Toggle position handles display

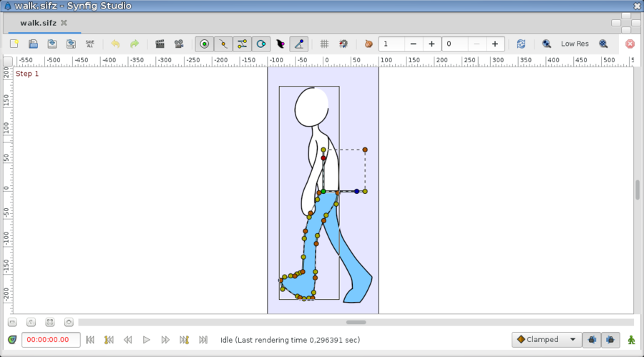tap(204, 44)
